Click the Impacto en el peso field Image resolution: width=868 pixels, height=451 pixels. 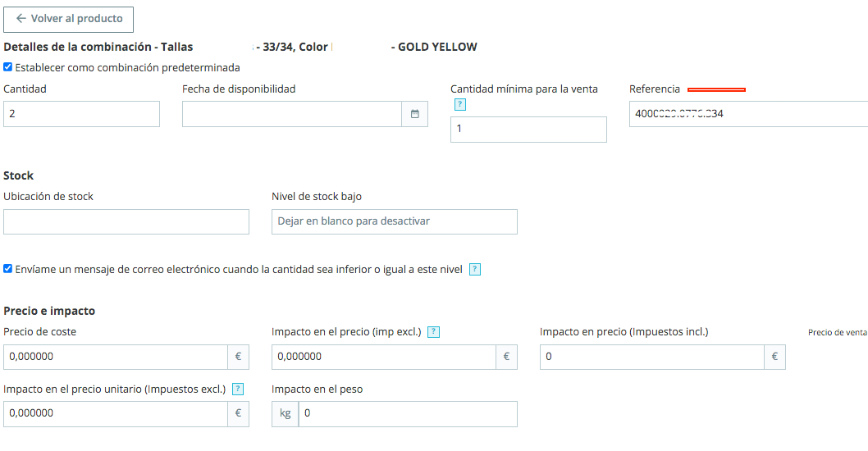407,413
